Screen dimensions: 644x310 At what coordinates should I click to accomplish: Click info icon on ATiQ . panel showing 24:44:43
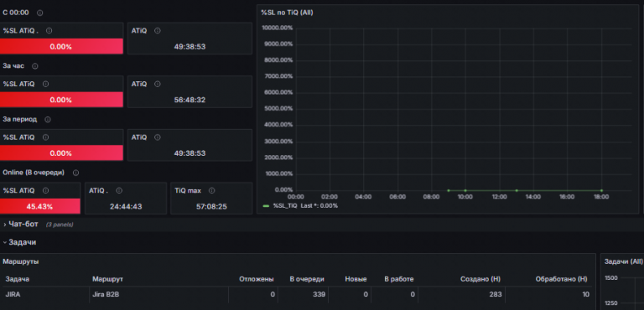(x=119, y=191)
